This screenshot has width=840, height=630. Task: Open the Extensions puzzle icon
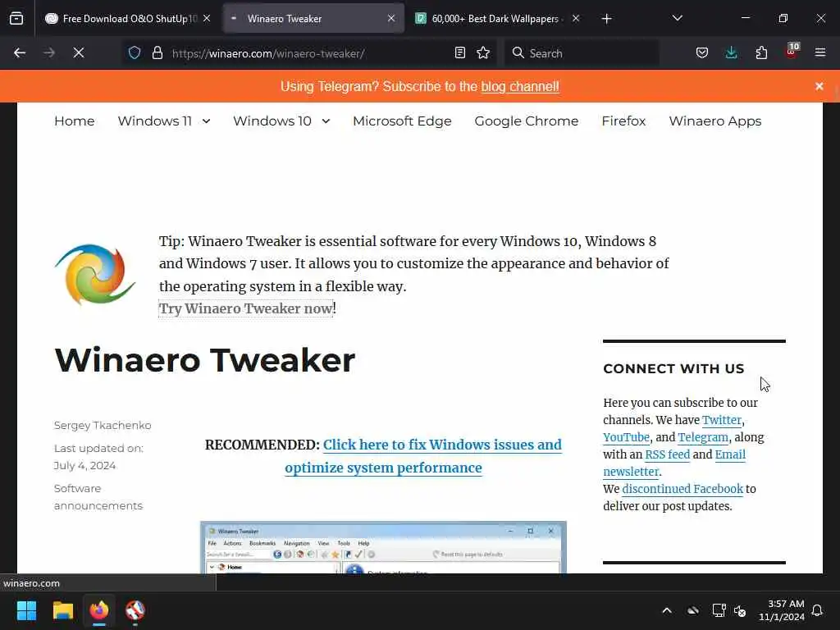pos(761,53)
